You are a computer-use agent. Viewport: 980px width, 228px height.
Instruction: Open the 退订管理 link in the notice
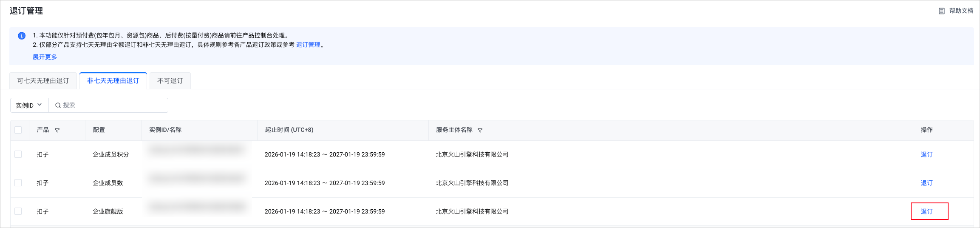[308, 45]
